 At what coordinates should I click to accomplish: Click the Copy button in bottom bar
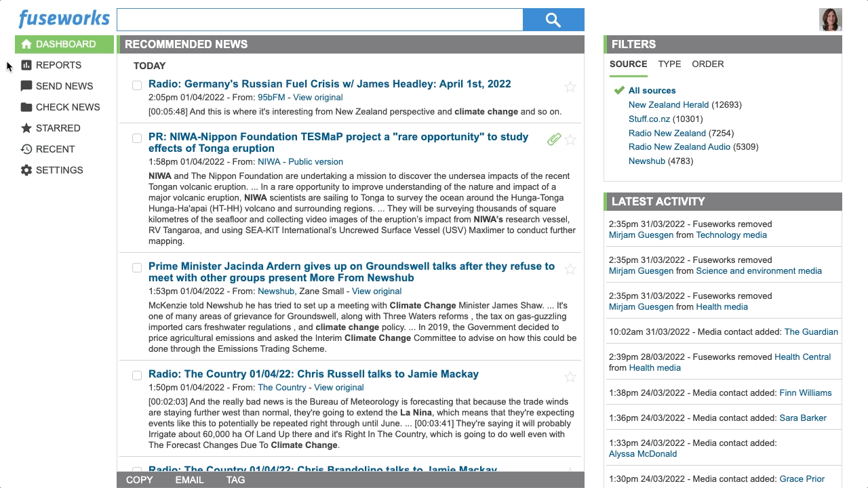pyautogui.click(x=140, y=480)
